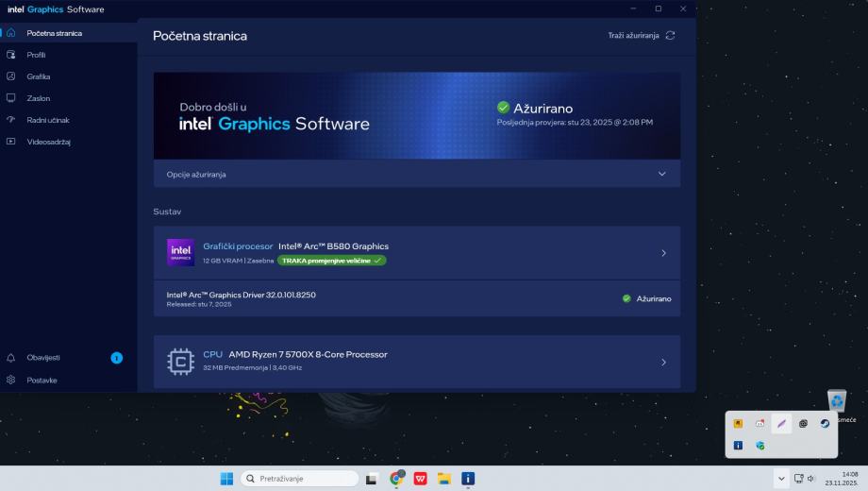Click the icon with red badge in the tray popup
The height and width of the screenshot is (491, 868).
click(x=760, y=423)
